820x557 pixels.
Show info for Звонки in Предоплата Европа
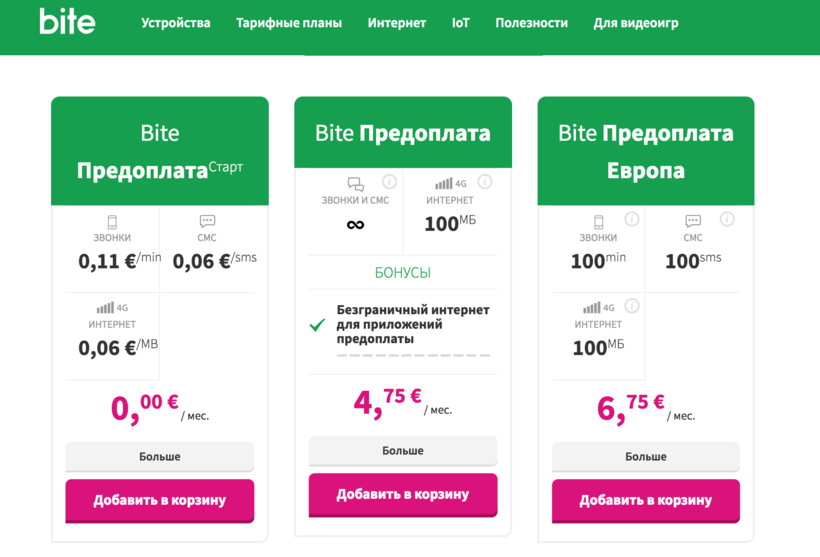tap(632, 220)
